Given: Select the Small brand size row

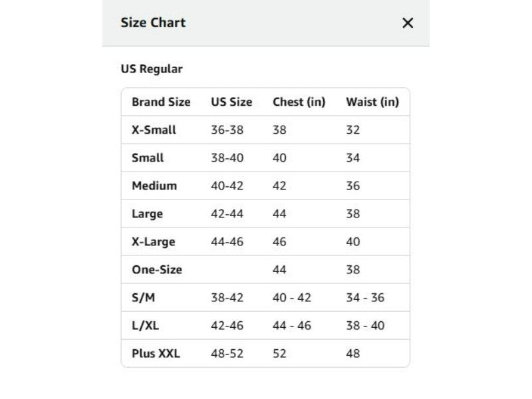Looking at the screenshot, I should coord(265,158).
